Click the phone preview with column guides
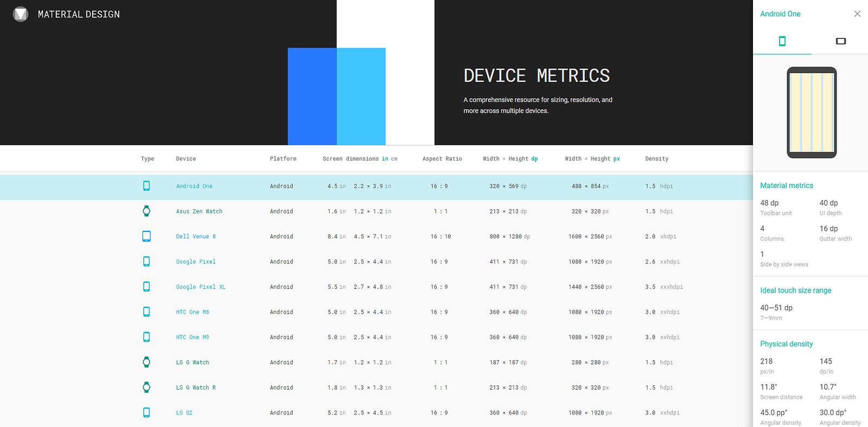868x427 pixels. coord(812,113)
